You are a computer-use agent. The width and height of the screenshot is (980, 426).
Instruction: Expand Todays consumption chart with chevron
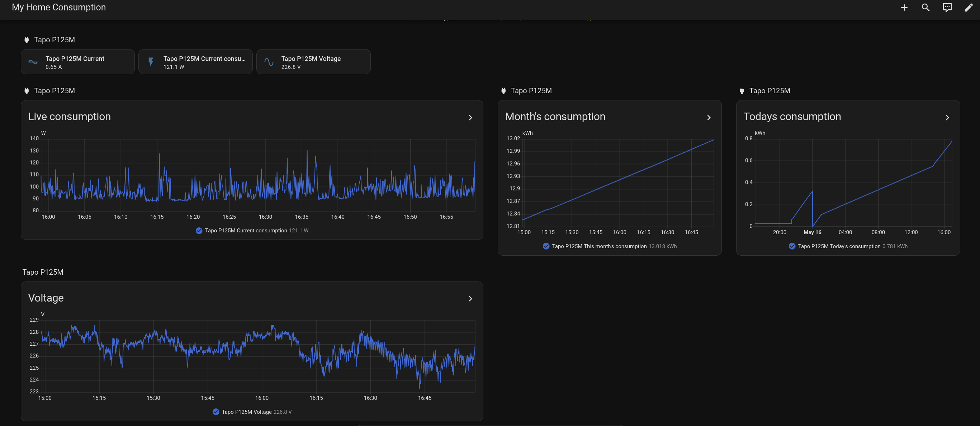[x=947, y=118]
